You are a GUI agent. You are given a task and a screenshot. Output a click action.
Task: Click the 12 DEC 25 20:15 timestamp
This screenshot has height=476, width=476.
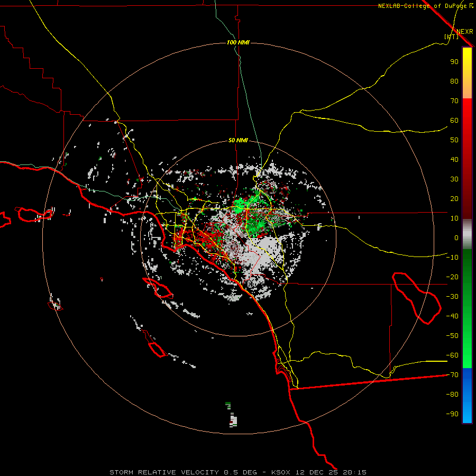(330, 472)
